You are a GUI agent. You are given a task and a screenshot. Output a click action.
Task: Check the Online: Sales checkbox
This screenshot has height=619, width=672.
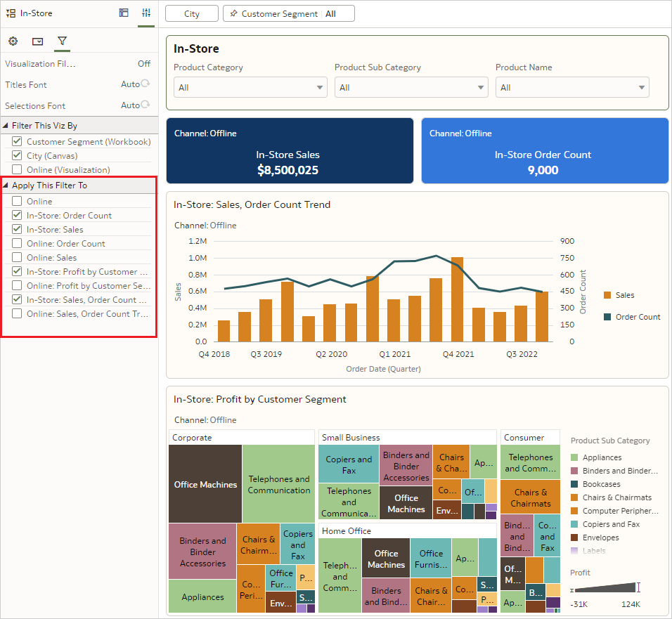coord(17,258)
